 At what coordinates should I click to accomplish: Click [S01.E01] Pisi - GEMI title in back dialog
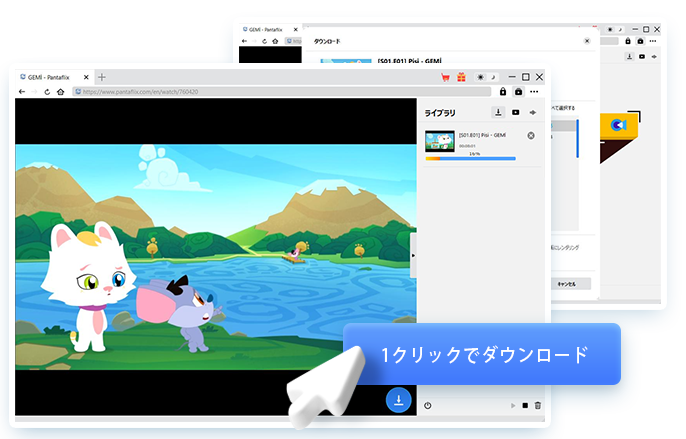tap(410, 61)
